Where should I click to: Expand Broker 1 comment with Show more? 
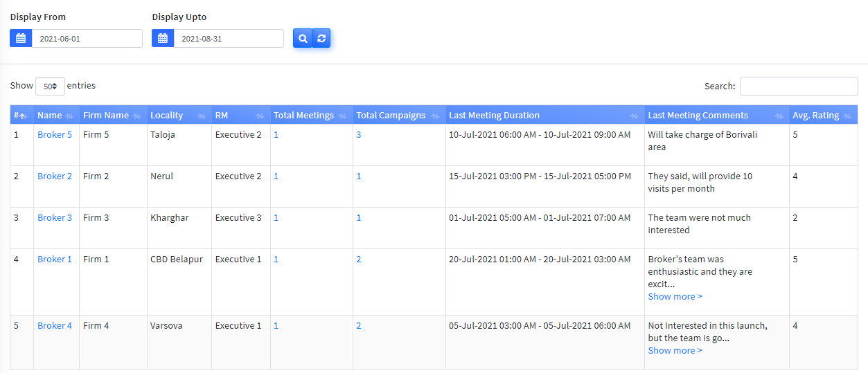point(675,297)
